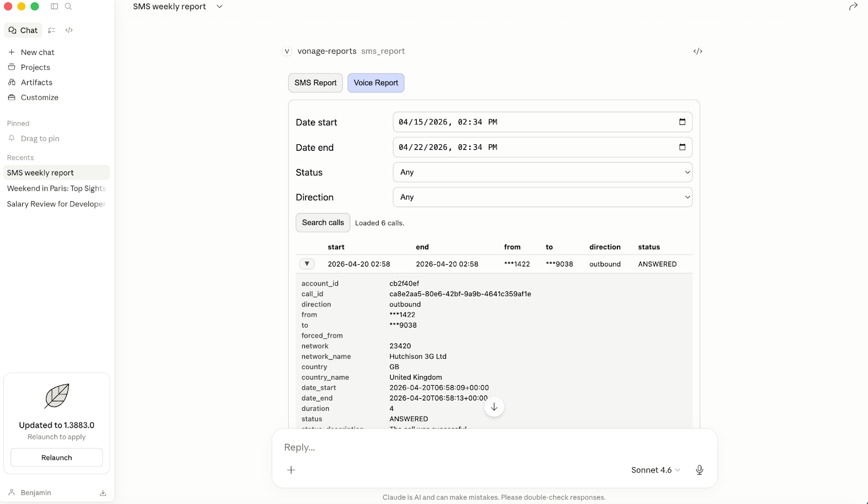Viewport: 868px width, 504px height.
Task: Open code view of vonage-reports tool
Action: pyautogui.click(x=698, y=51)
